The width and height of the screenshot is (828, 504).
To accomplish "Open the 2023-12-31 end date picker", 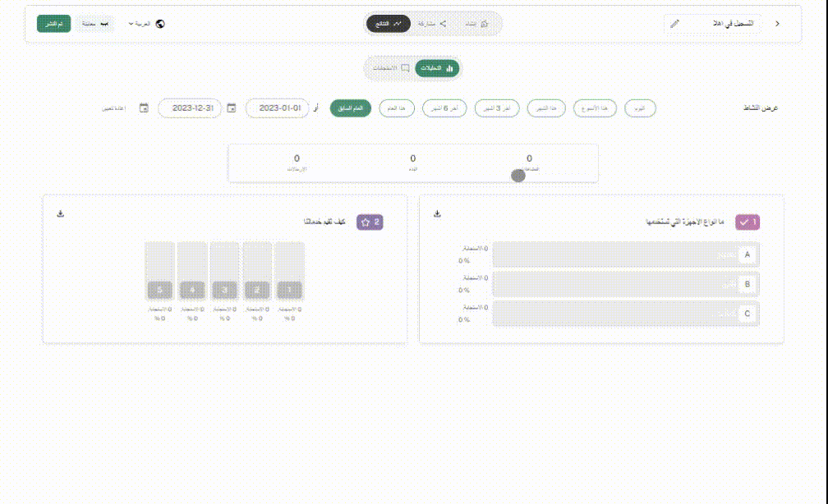I will coord(190,108).
